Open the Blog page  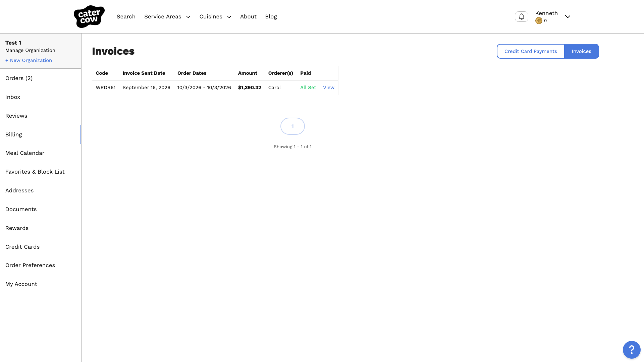tap(271, 17)
